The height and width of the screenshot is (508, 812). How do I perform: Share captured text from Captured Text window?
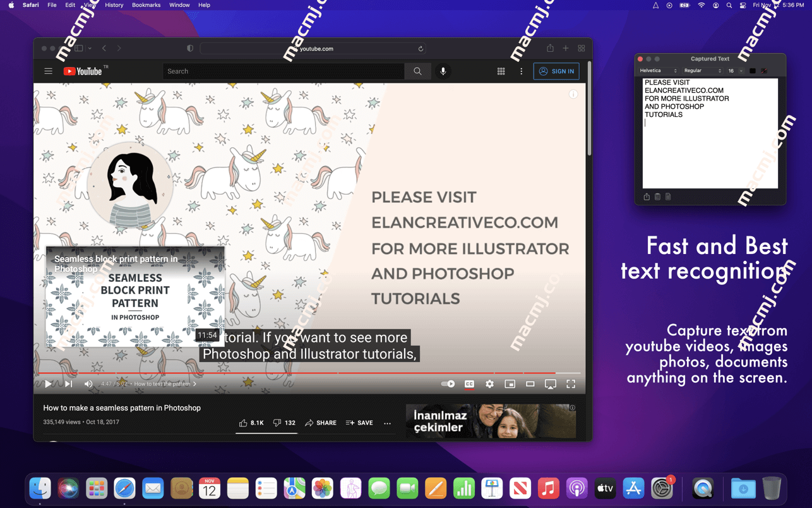pos(647,197)
